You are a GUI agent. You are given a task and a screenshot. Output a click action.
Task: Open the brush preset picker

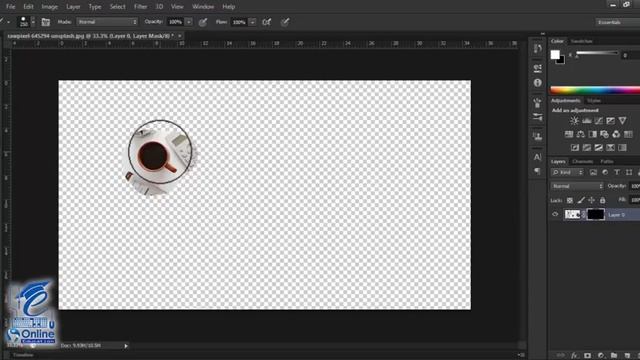33,22
